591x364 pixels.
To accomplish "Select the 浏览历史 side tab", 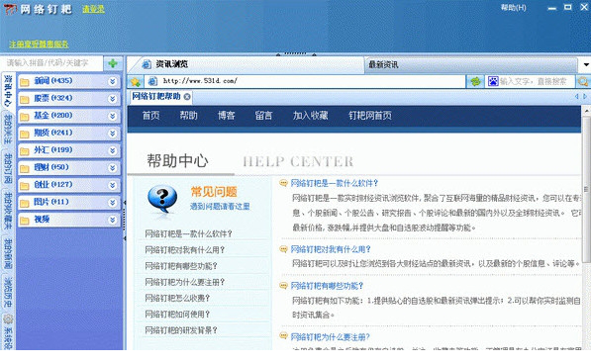I will point(8,293).
